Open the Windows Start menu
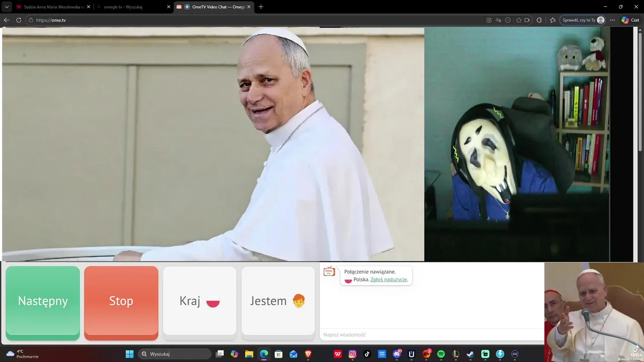This screenshot has width=644, height=362. point(129,354)
